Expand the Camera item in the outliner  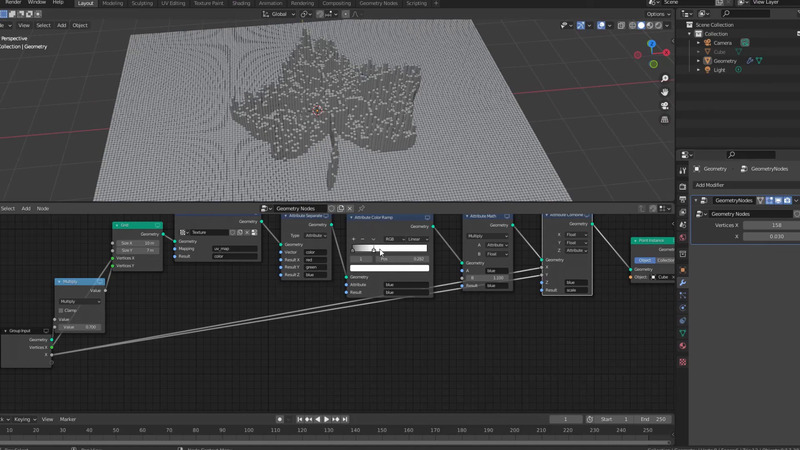(699, 43)
